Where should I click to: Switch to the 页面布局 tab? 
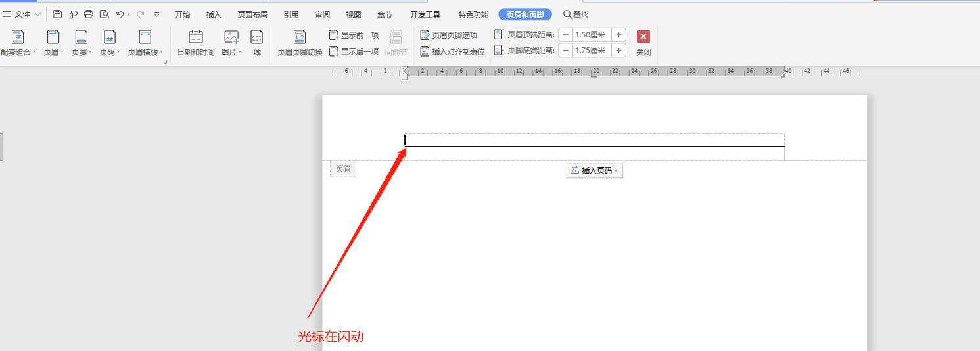(252, 14)
